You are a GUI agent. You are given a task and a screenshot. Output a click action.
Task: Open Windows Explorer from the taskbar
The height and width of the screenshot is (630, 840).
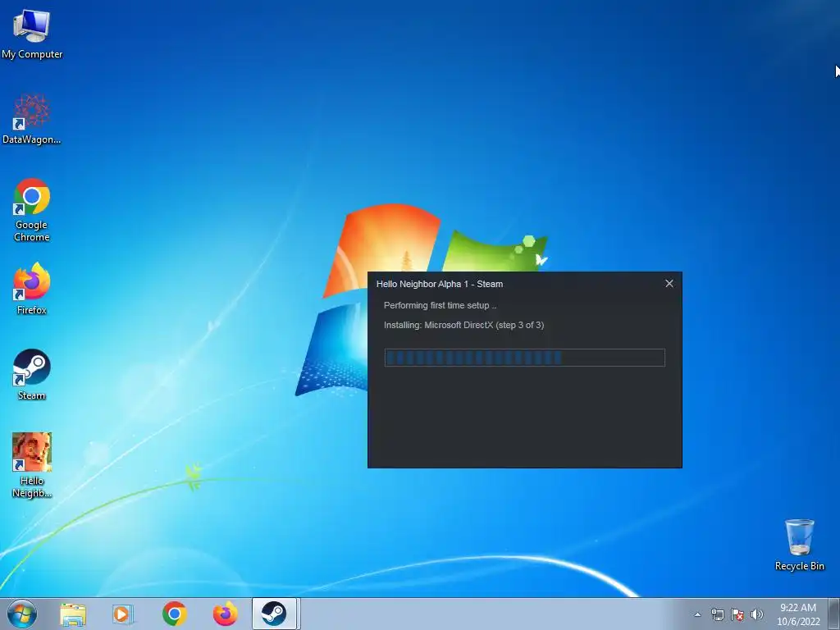tap(73, 614)
